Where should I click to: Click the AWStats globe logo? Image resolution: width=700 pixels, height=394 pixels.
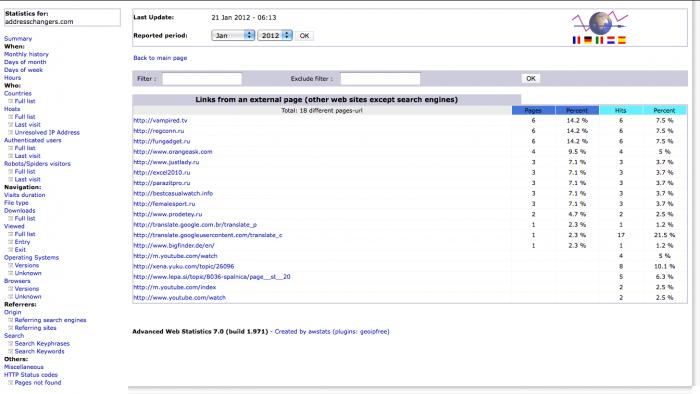click(x=600, y=23)
